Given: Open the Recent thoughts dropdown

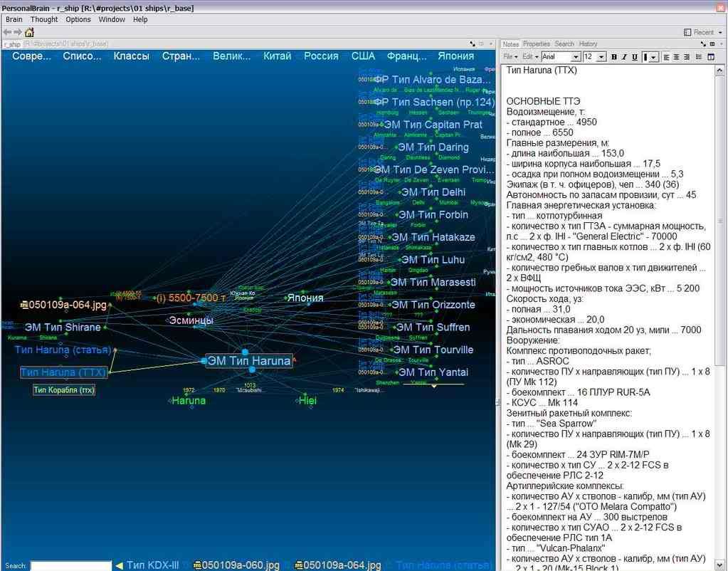Looking at the screenshot, I should pos(720,32).
